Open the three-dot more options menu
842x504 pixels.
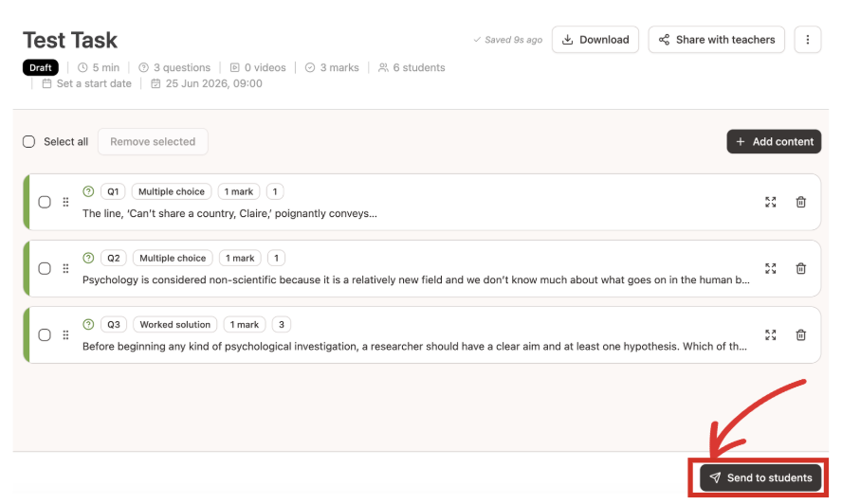click(808, 40)
